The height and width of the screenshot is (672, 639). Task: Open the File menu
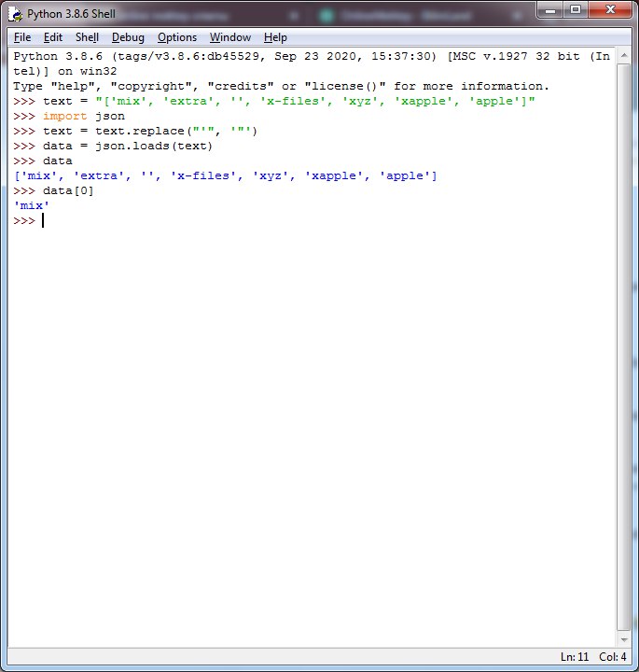click(x=22, y=37)
